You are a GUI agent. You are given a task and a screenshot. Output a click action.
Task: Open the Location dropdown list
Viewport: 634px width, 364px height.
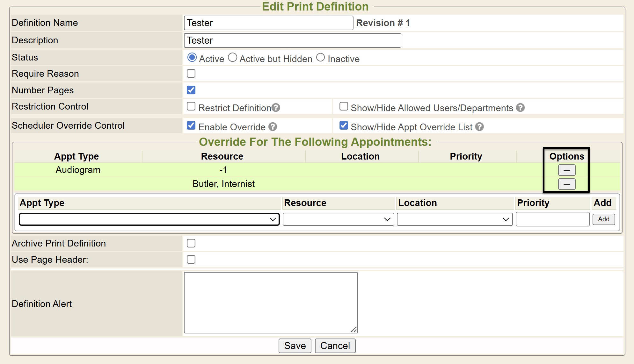pos(454,219)
